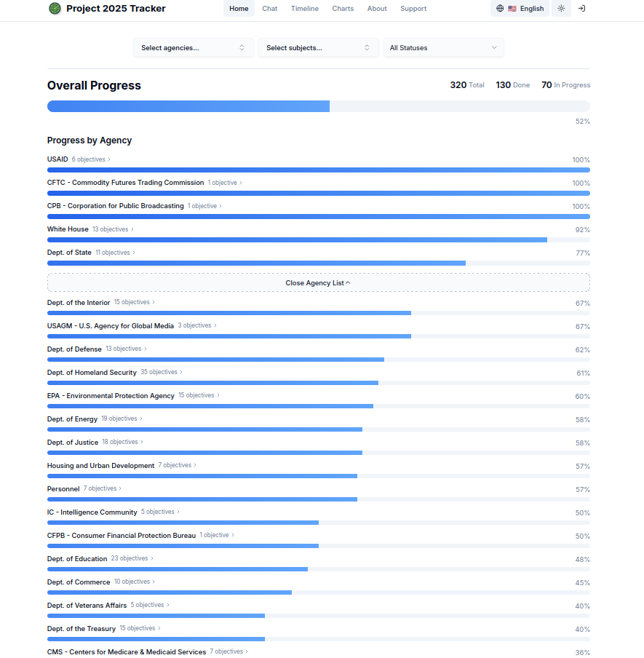Click Dept. of Homeland Security 61% value
644x658 pixels.
click(583, 373)
